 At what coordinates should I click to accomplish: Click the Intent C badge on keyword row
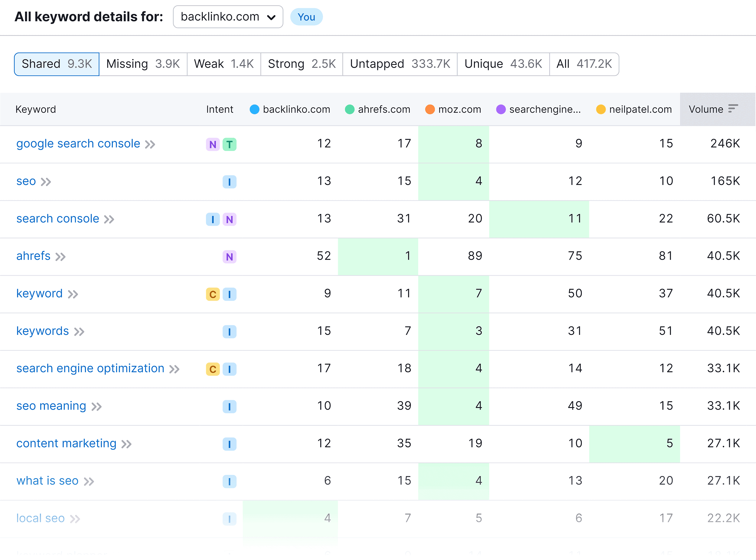click(212, 293)
